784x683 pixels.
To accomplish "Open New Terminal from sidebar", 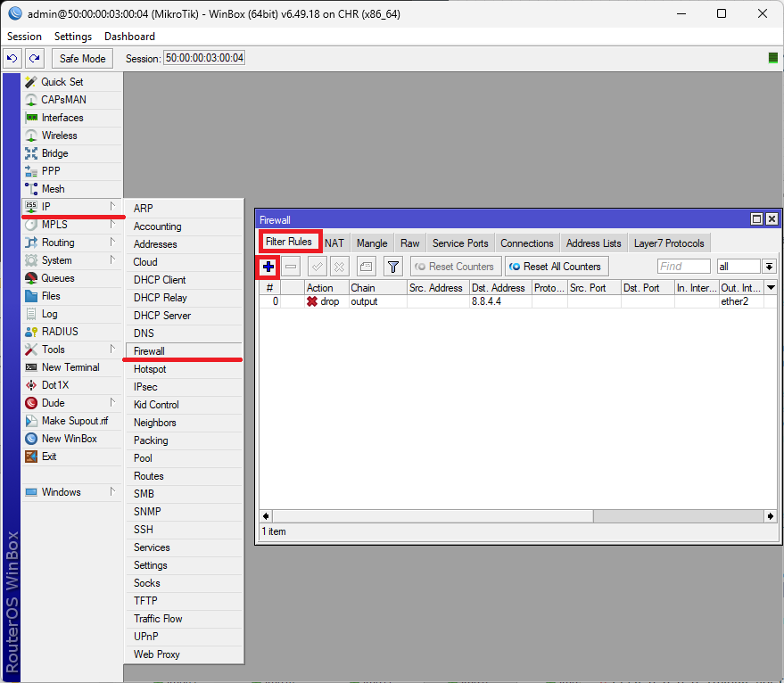I will tap(70, 367).
